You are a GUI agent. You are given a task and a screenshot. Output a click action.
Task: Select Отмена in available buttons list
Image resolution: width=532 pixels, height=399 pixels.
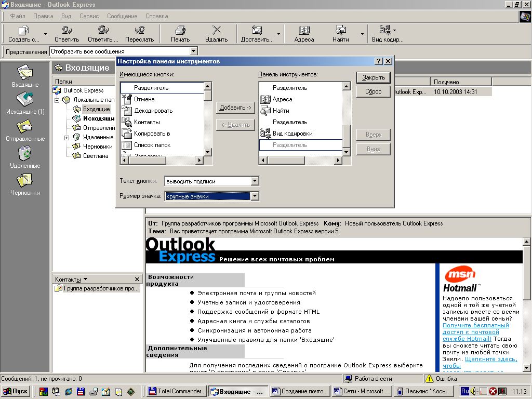[162, 99]
